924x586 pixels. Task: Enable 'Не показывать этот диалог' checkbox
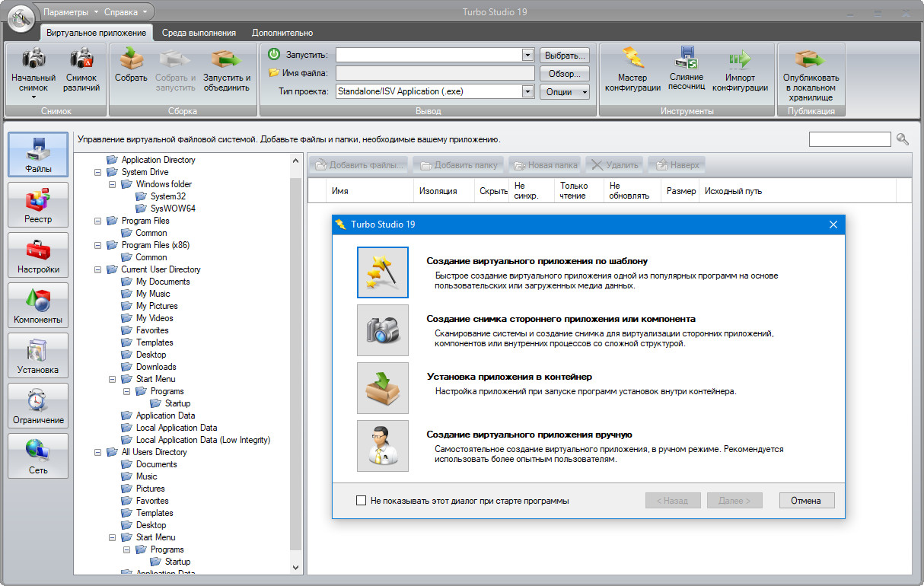click(x=362, y=501)
